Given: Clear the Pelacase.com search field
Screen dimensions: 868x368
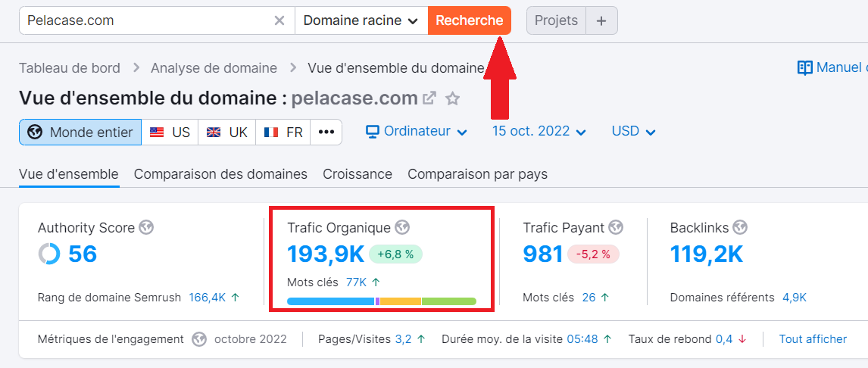Looking at the screenshot, I should coord(279,21).
